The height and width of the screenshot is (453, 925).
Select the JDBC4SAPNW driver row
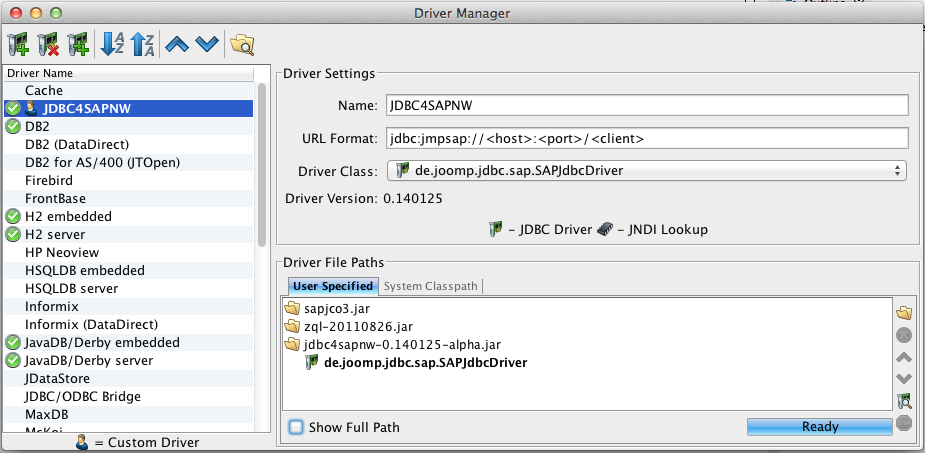coord(129,109)
